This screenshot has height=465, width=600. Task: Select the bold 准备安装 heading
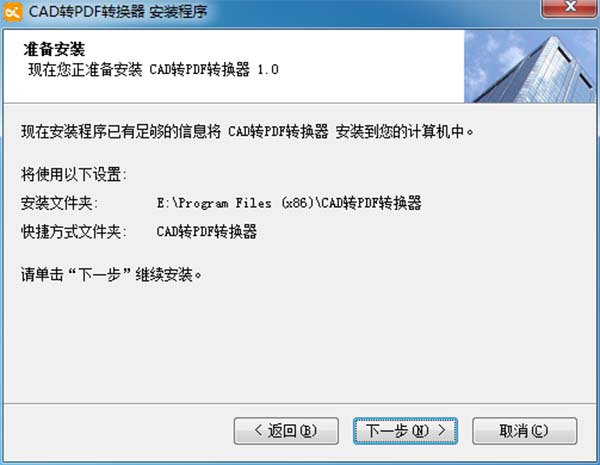54,49
